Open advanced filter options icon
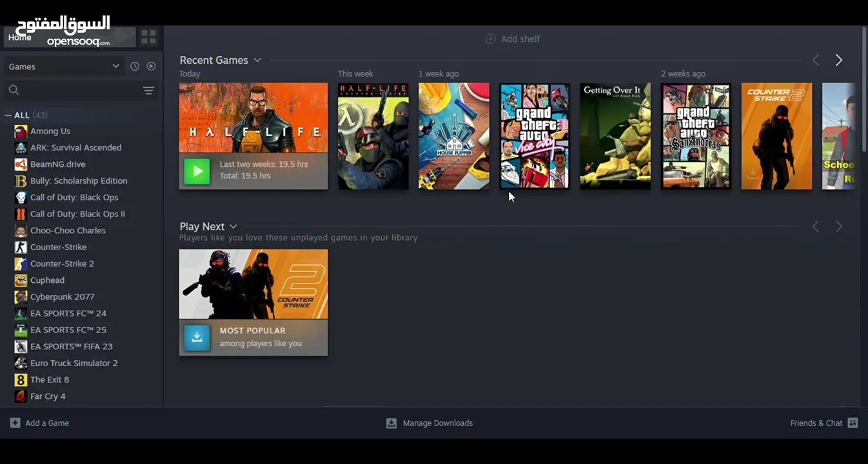The width and height of the screenshot is (868, 464). click(x=148, y=90)
